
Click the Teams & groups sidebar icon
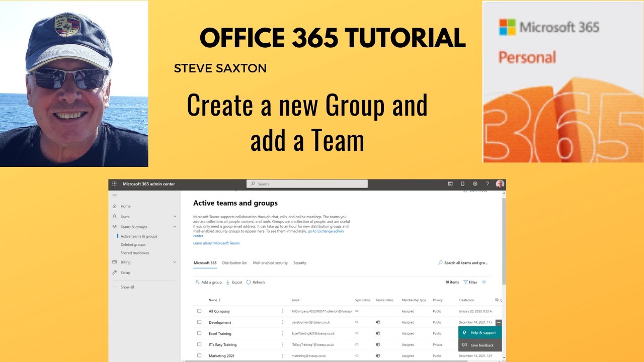pyautogui.click(x=115, y=227)
